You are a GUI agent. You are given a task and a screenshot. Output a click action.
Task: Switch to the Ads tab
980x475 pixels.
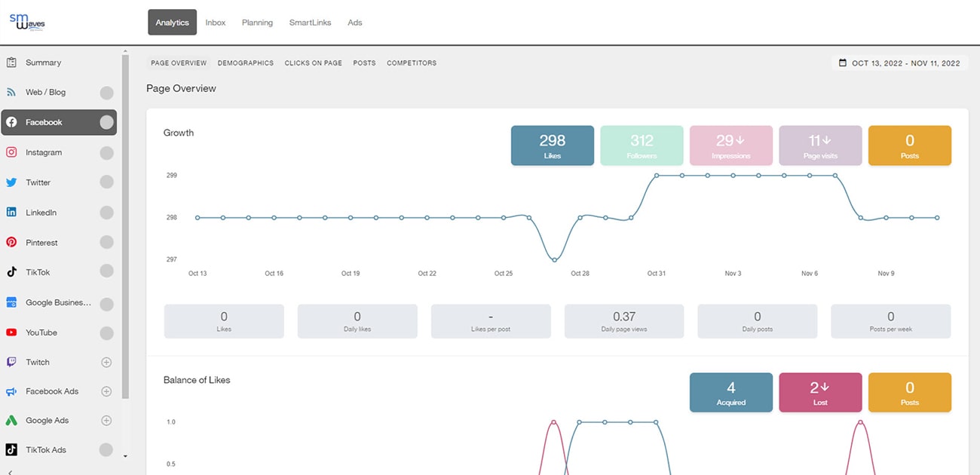tap(355, 23)
